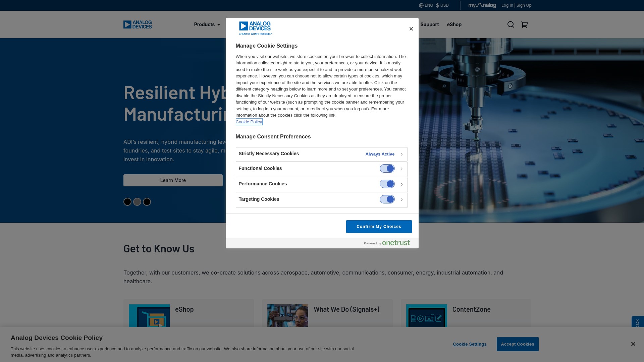
Task: Click the Analog Devices logo in dialog
Action: [x=256, y=28]
